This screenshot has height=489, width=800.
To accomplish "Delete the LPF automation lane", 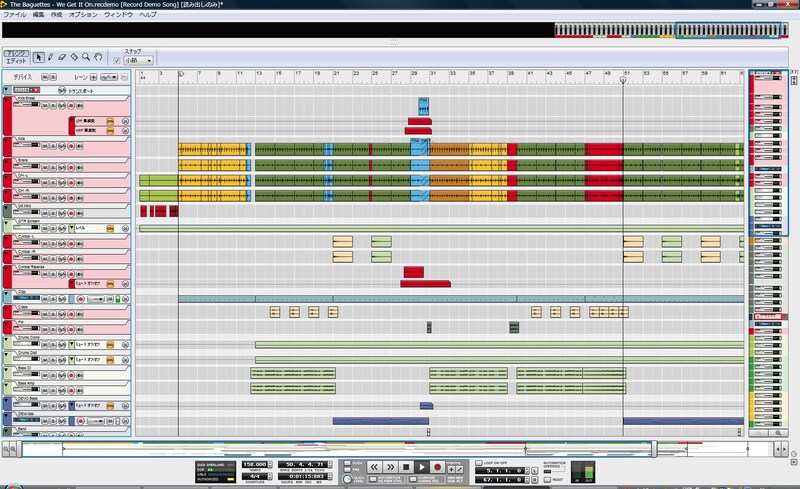I will pos(126,121).
